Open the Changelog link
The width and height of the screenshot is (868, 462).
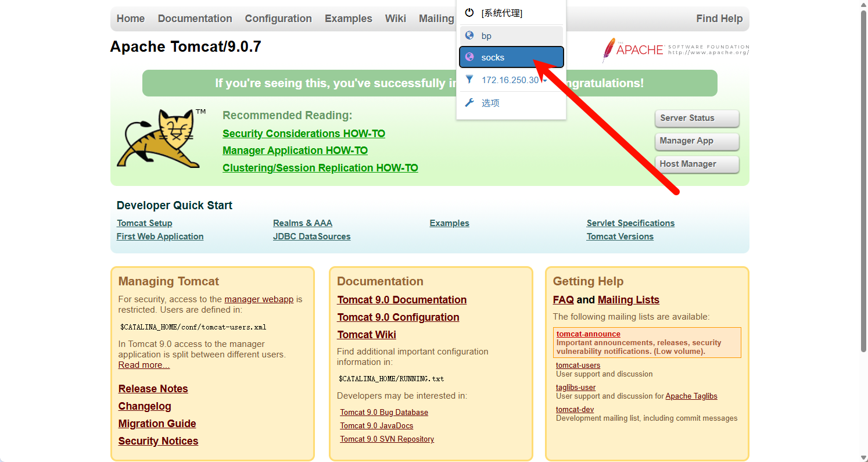pos(145,406)
